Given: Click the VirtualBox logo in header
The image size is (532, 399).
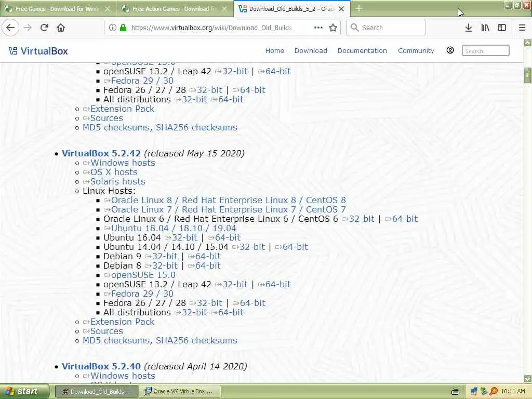Looking at the screenshot, I should [38, 51].
